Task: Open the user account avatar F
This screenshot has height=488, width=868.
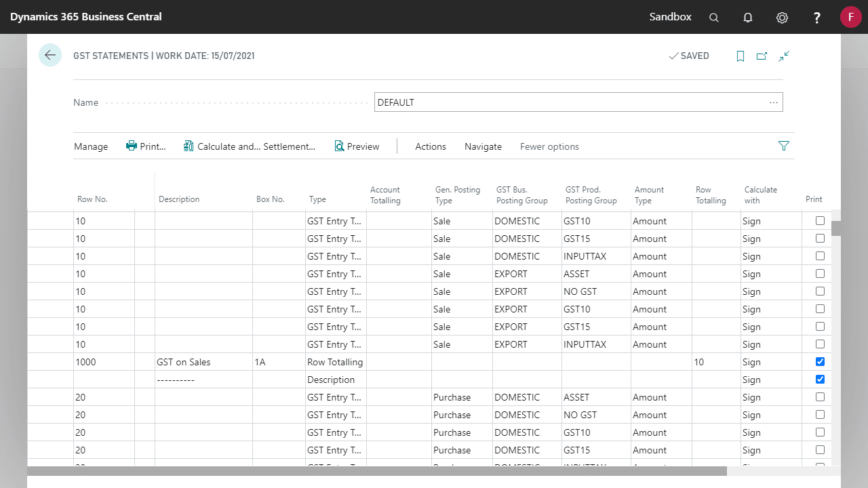Action: [850, 17]
